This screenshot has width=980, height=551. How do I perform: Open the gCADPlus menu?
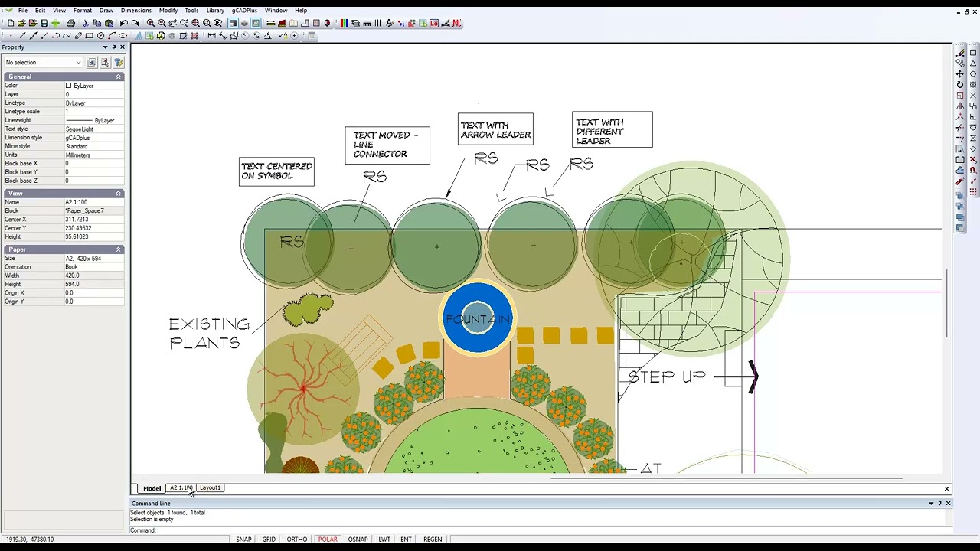pos(245,11)
